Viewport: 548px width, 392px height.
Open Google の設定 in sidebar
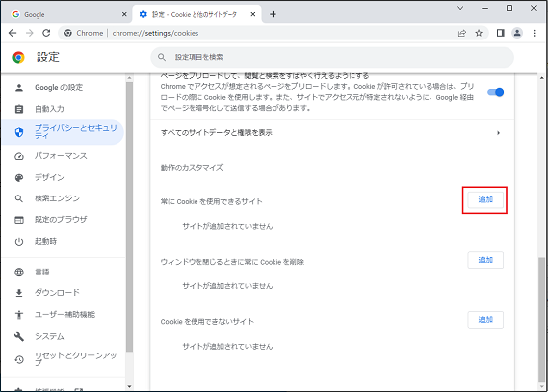click(x=63, y=87)
